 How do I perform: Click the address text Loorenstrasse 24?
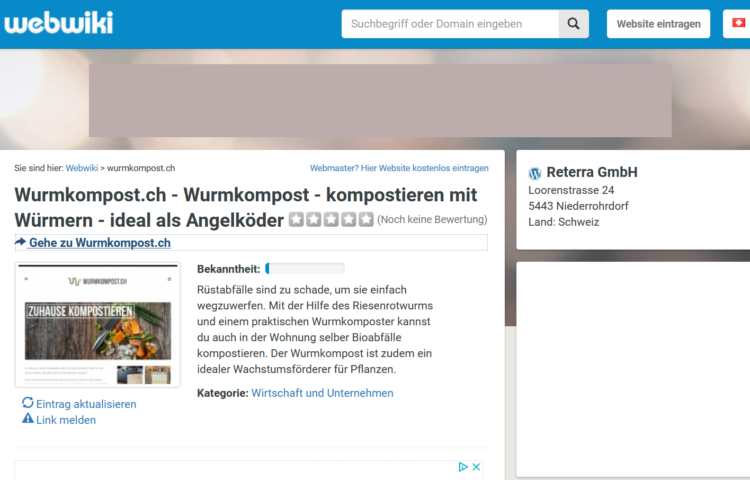coord(571,190)
